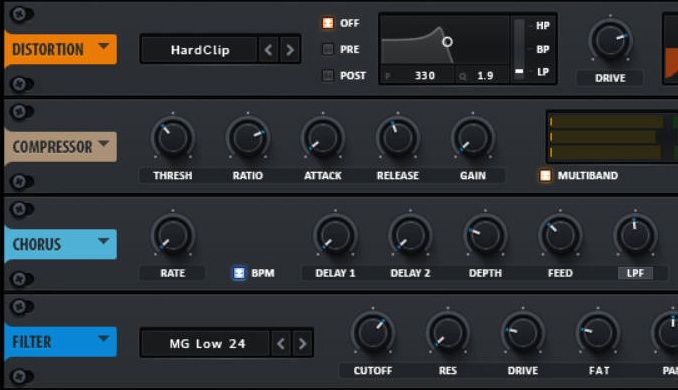Screen dimensions: 678x390
Task: Go to next filter type after MG Low 24
Action: pyautogui.click(x=302, y=344)
